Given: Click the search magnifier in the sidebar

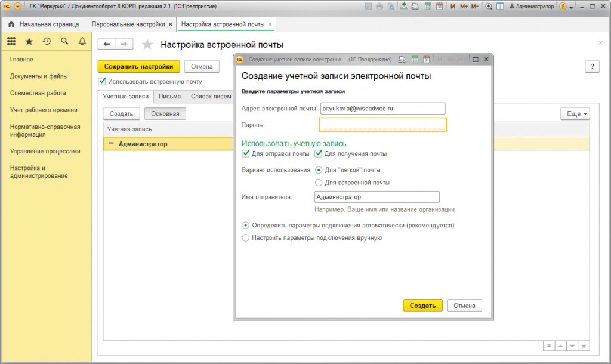Looking at the screenshot, I should click(x=64, y=41).
